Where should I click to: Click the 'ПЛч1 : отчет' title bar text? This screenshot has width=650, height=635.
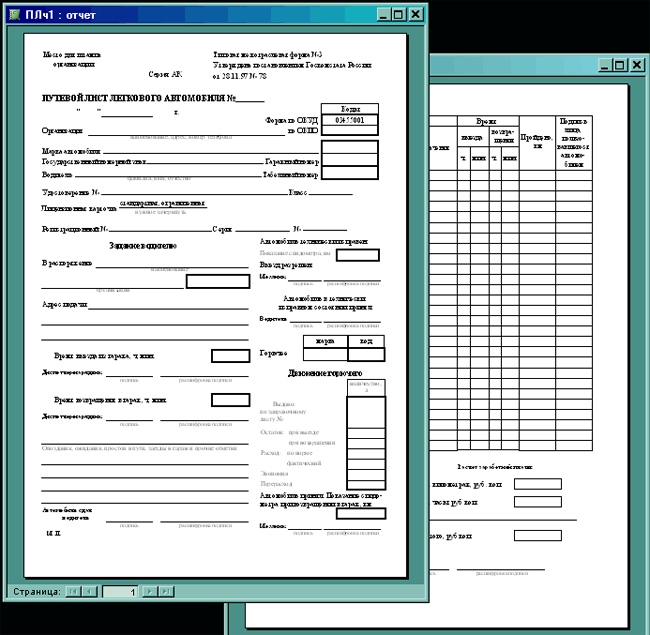[x=61, y=15]
